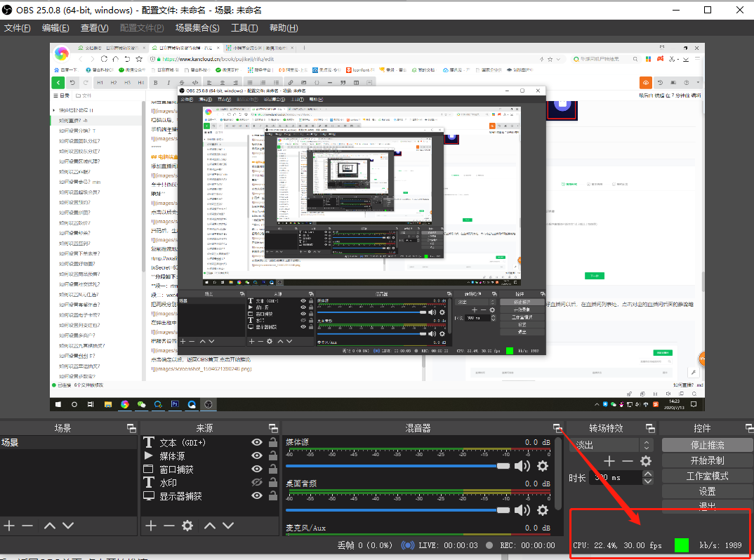Move source down in the 来源 panel

click(228, 526)
